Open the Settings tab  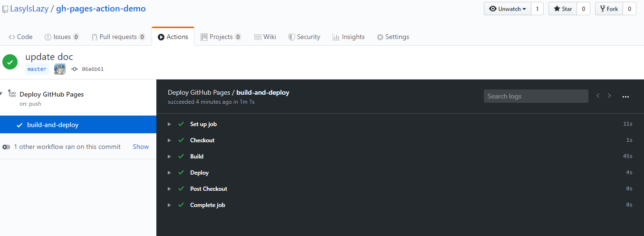(393, 37)
